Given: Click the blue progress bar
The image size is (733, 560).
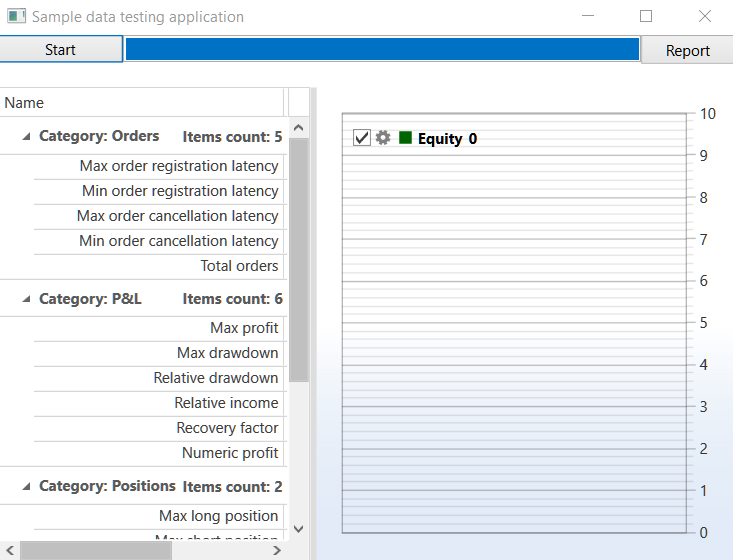Looking at the screenshot, I should 381,50.
